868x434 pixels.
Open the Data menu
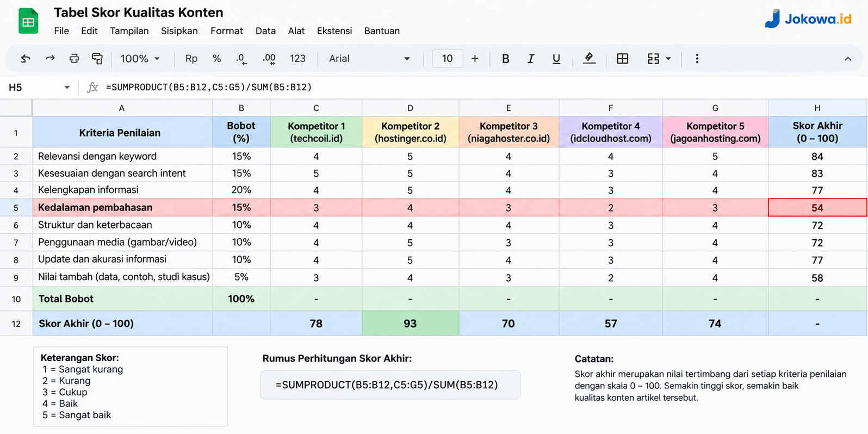click(x=265, y=31)
